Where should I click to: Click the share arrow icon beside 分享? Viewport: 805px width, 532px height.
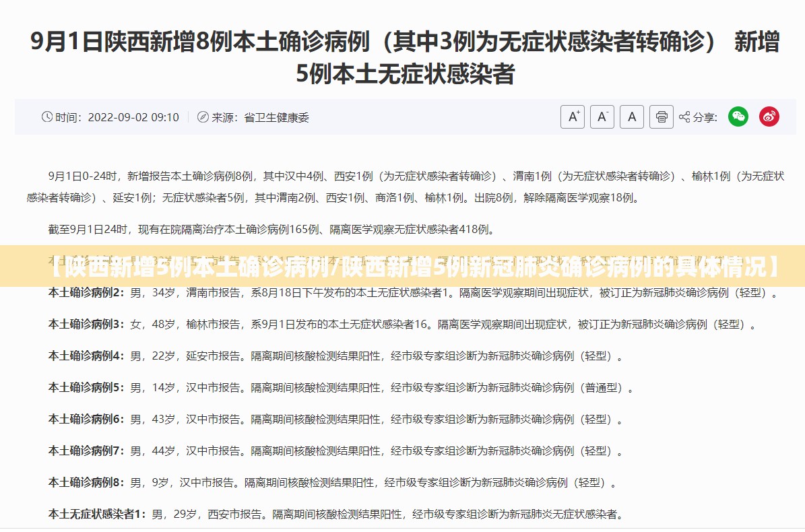684,117
